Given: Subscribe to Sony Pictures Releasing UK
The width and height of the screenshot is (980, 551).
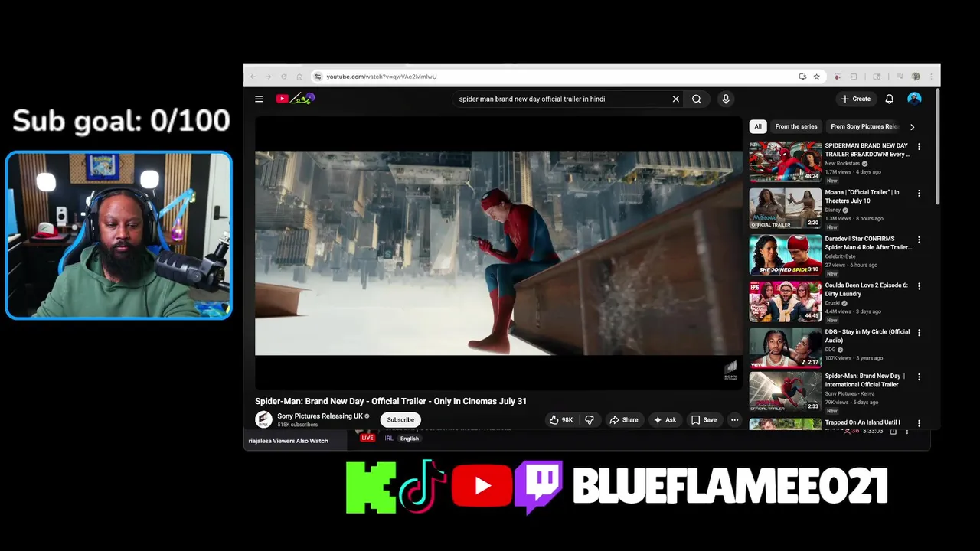Looking at the screenshot, I should [400, 419].
